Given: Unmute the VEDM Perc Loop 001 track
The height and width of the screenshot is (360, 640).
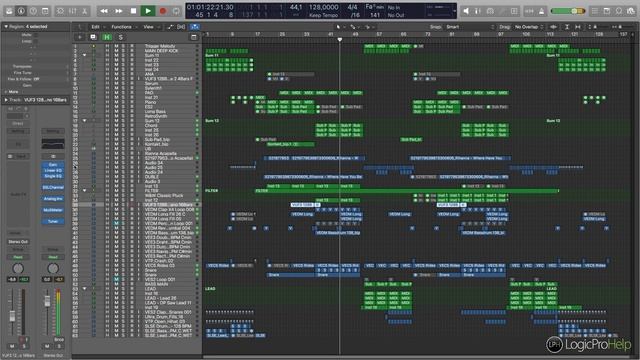Looking at the screenshot, I should coord(116,223).
